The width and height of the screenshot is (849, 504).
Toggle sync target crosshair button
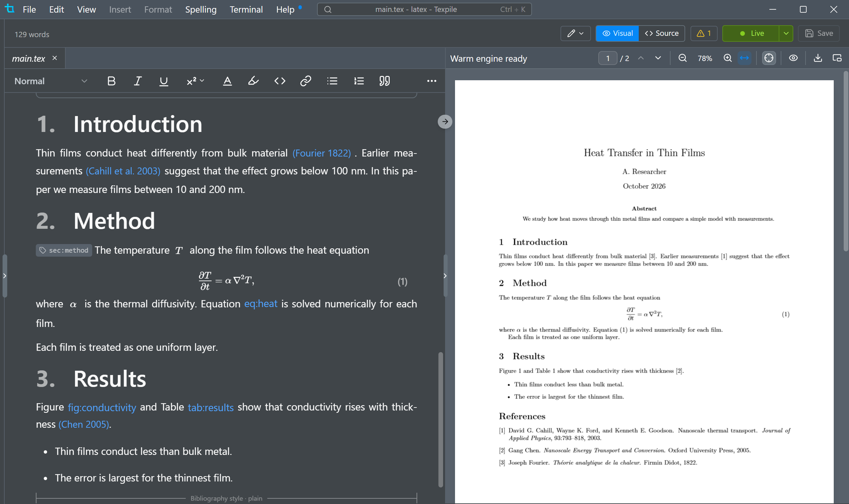pos(769,58)
